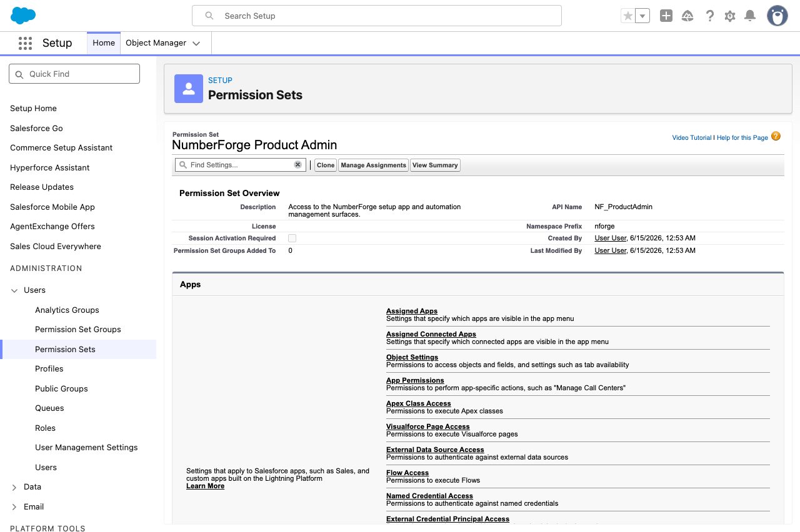The width and height of the screenshot is (800, 532).
Task: Open the Users item under the Users section
Action: click(46, 467)
